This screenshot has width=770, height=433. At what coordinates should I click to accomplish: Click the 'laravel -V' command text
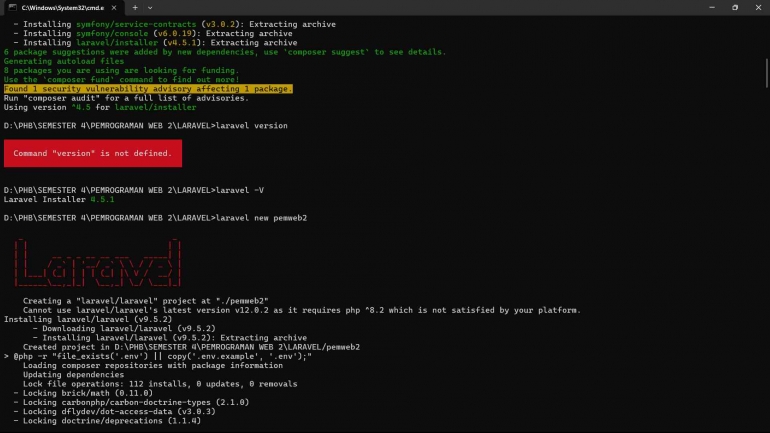[x=240, y=190]
